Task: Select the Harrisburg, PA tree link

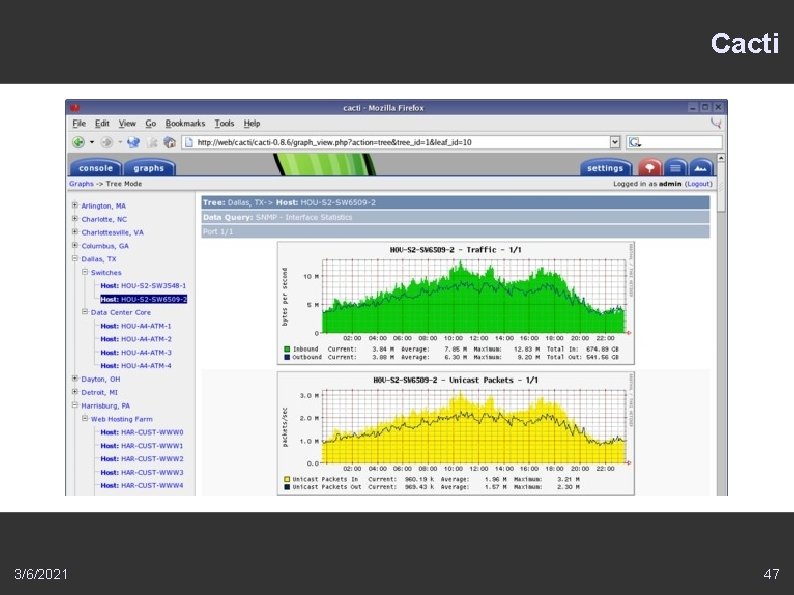Action: (105, 406)
